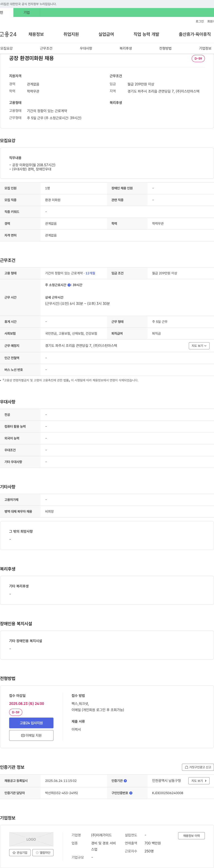
Task: Click the 250명 employee count value
Action: [x=149, y=851]
